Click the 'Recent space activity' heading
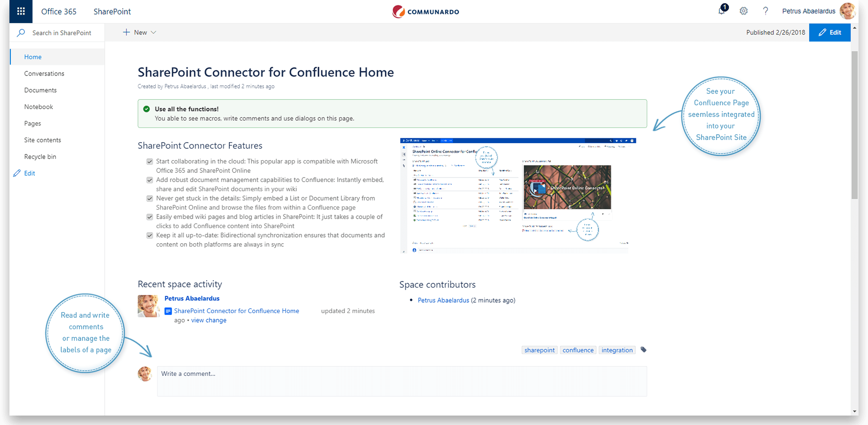This screenshot has height=425, width=868. (180, 284)
